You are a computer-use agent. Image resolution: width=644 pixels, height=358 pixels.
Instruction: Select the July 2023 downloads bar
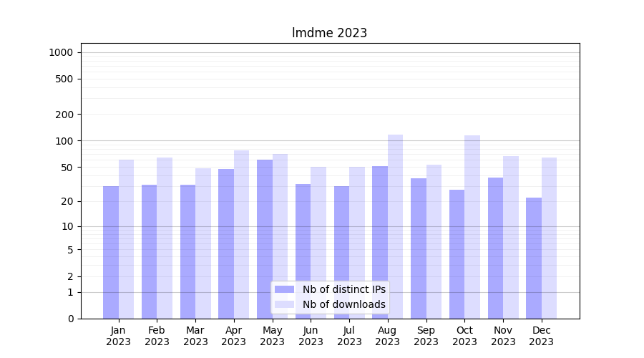357,243
